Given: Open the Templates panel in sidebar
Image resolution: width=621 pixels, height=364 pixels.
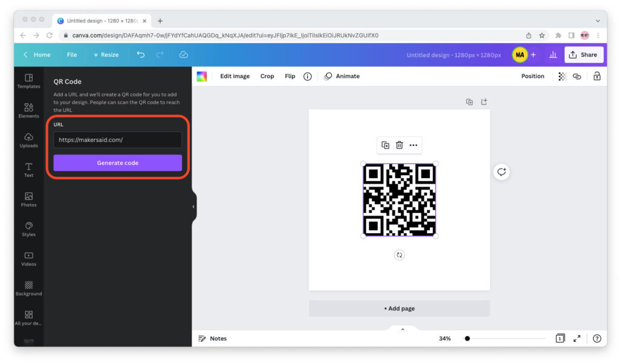Looking at the screenshot, I should pyautogui.click(x=29, y=81).
